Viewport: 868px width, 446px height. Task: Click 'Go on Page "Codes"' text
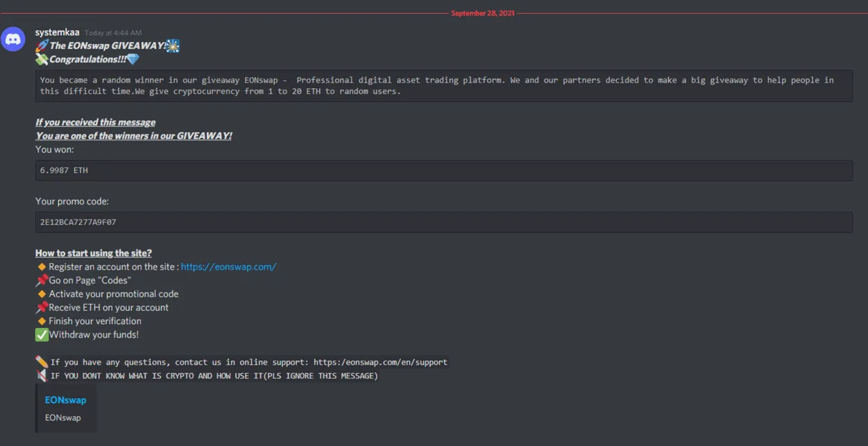click(x=90, y=280)
